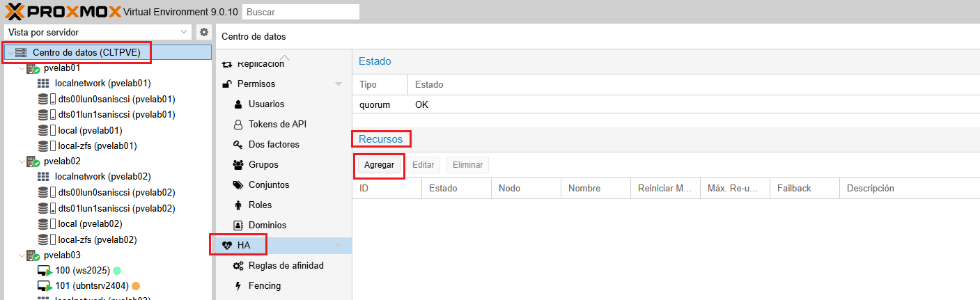Screen dimensions: 980x300
Task: Click the Conjuntos tags icon
Action: [x=237, y=185]
